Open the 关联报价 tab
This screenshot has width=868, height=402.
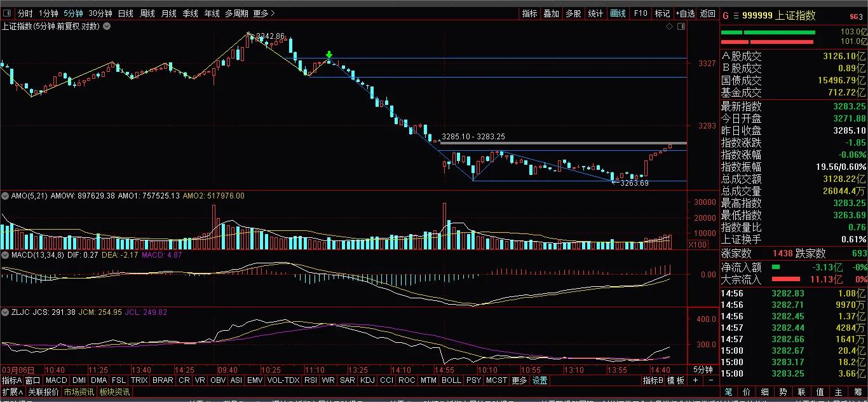click(x=43, y=392)
